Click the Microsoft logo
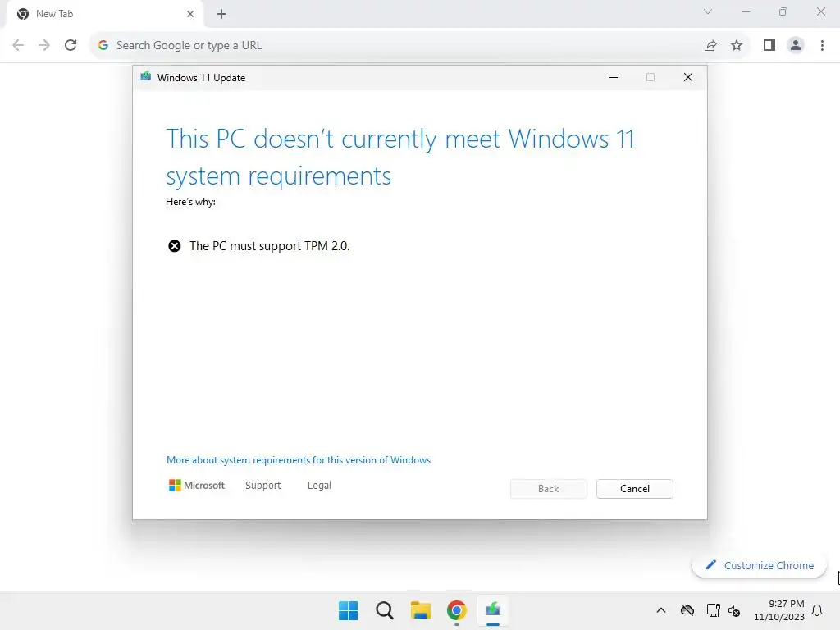 [x=197, y=486]
